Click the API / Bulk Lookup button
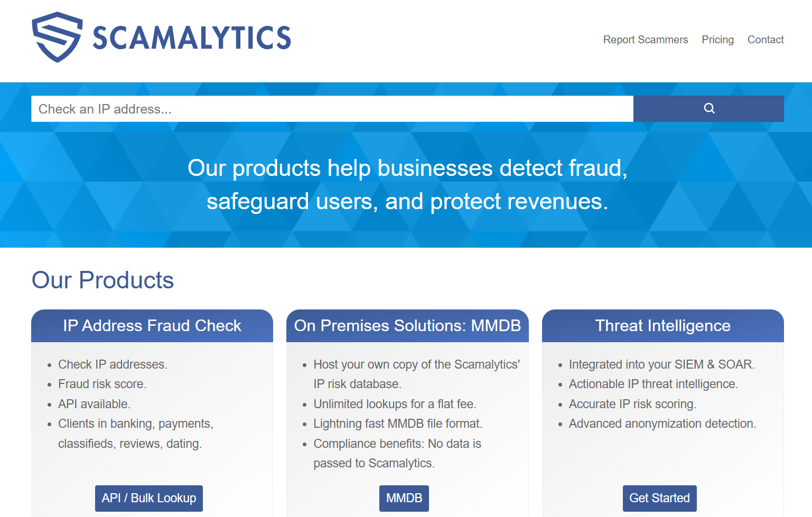 [x=148, y=498]
